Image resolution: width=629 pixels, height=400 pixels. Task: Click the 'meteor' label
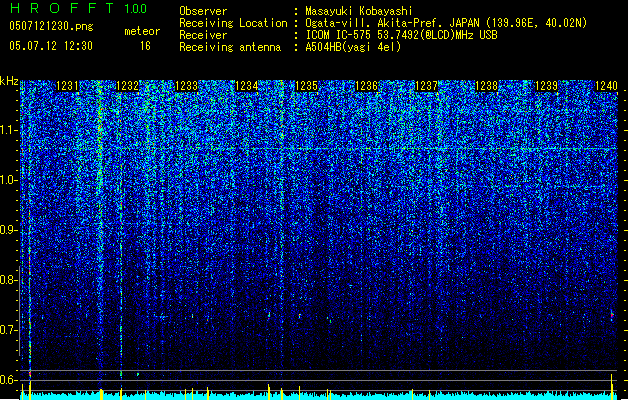[142, 31]
